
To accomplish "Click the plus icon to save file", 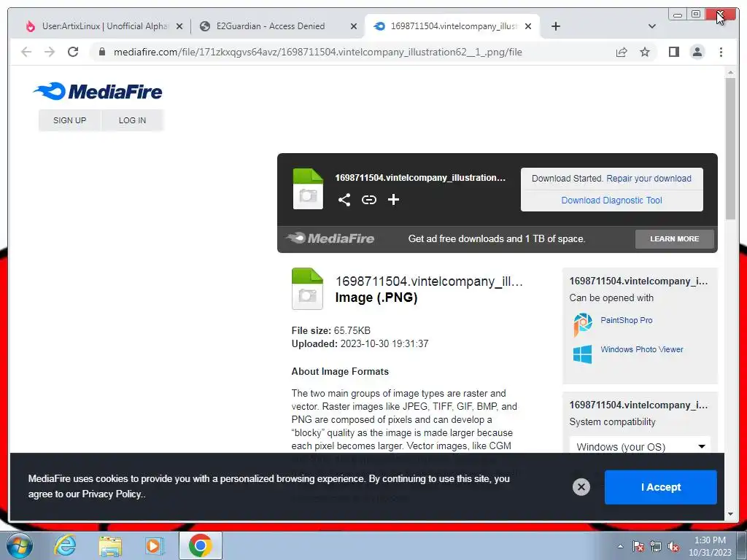I will pyautogui.click(x=393, y=200).
